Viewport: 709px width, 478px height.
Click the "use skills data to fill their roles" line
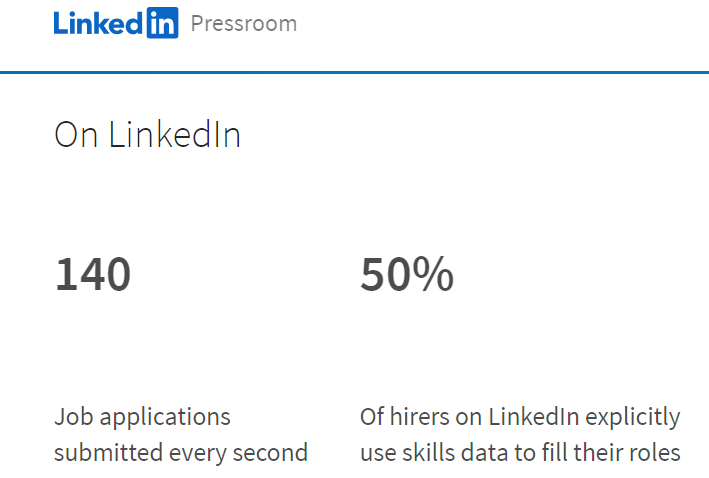(x=519, y=453)
